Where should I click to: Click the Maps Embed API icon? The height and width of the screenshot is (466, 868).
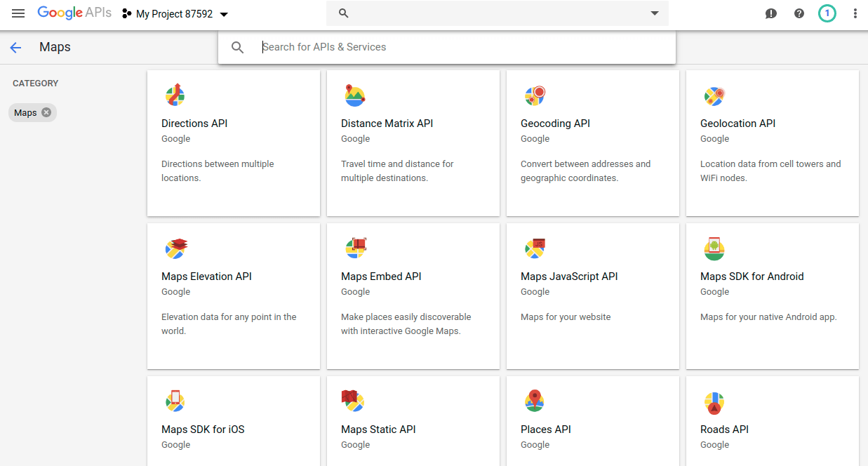coord(355,248)
